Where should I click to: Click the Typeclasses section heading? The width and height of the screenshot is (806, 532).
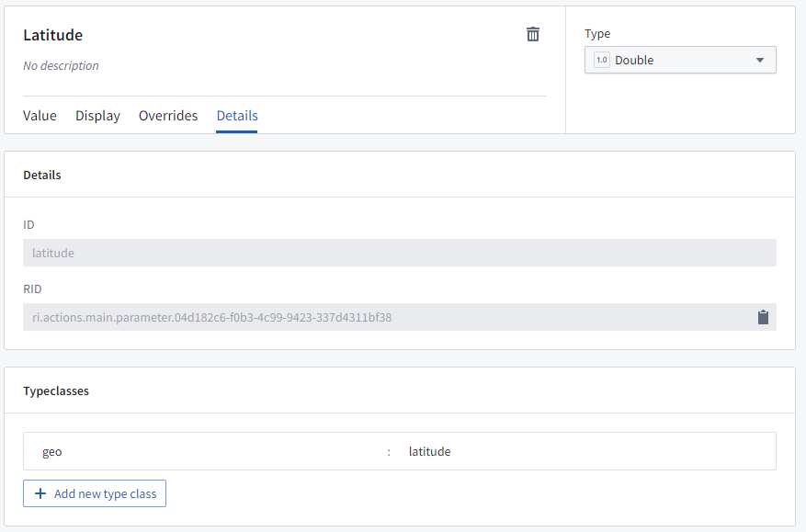56,391
